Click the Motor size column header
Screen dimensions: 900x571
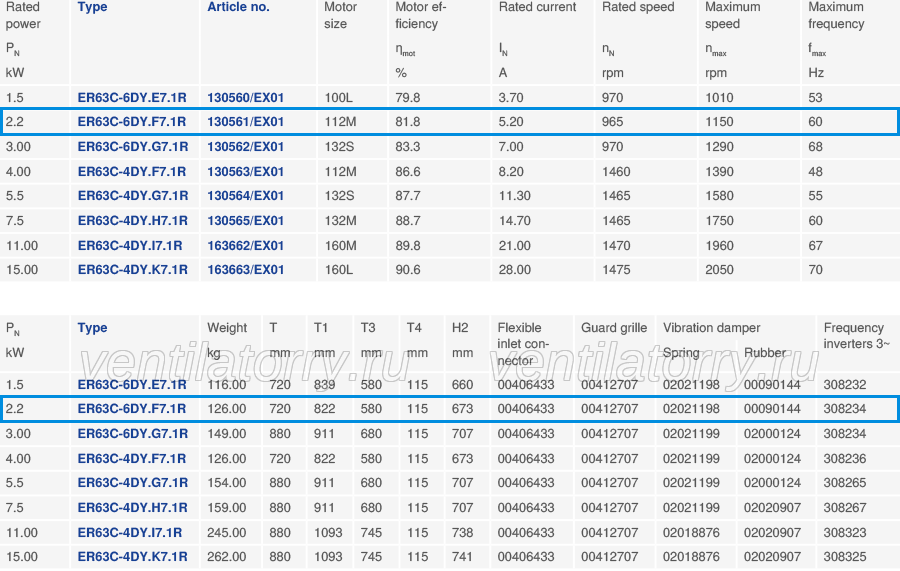340,15
